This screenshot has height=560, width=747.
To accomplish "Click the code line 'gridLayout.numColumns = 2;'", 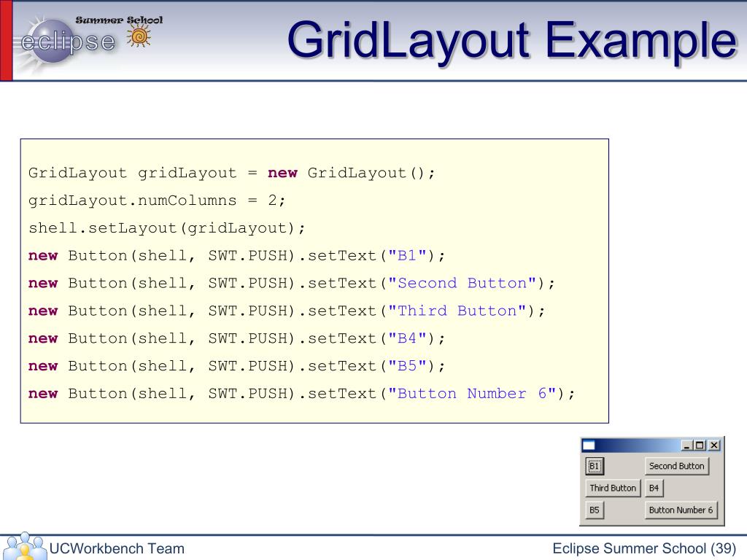I will click(x=157, y=201).
